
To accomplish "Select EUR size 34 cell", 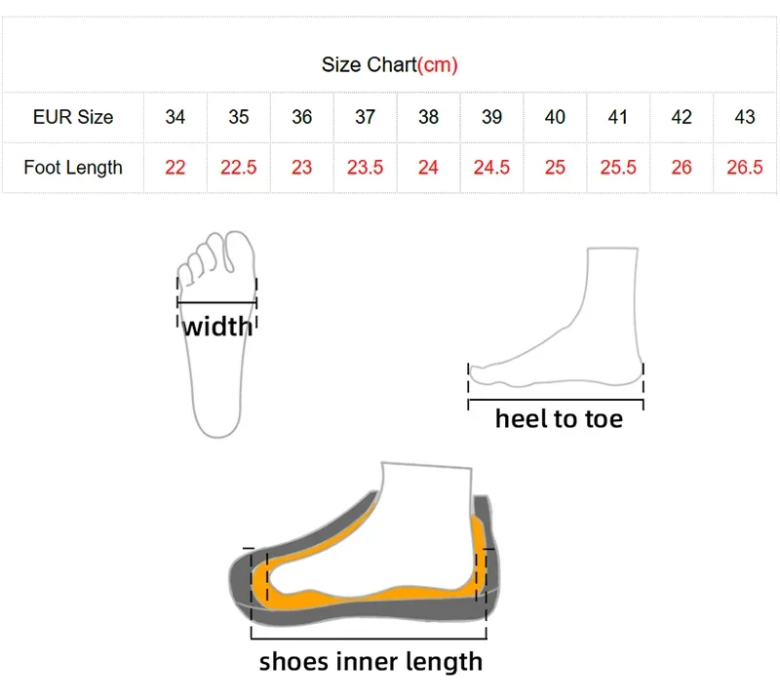I will (175, 117).
